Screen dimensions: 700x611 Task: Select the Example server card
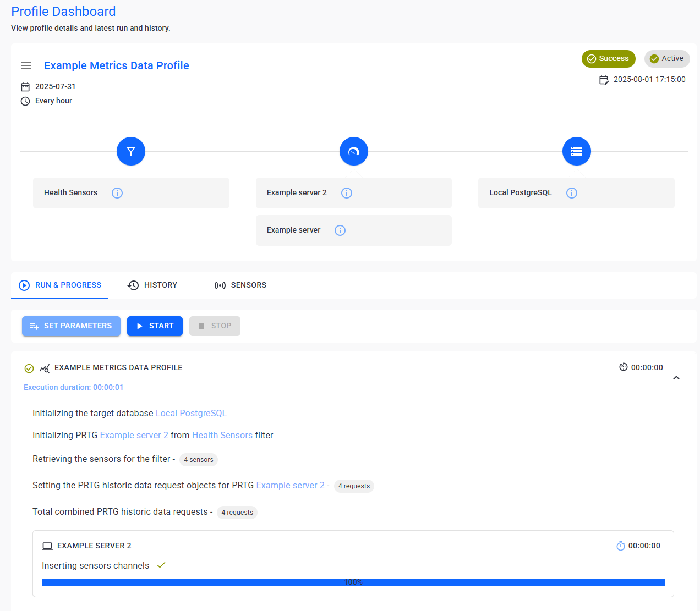tap(354, 230)
